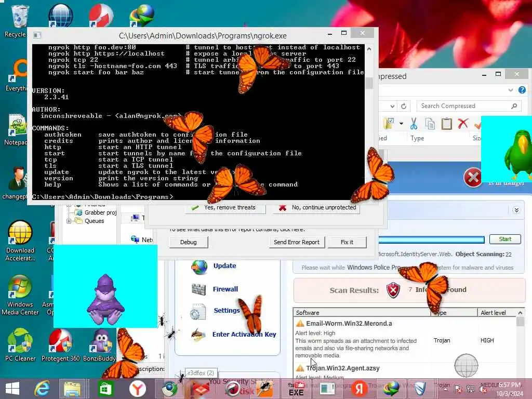Click the red X danger icon
Image resolution: width=532 pixels, height=399 pixels.
click(x=473, y=177)
